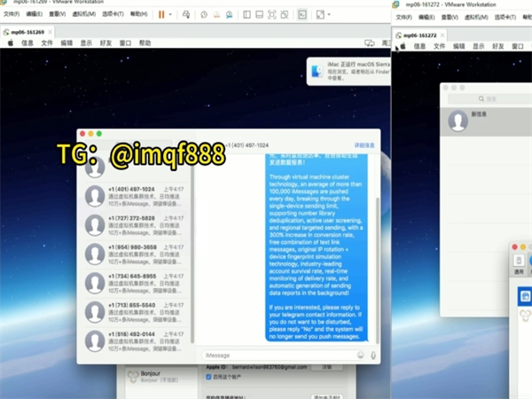532x399 pixels.
Task: Click the emoji icon in iMessage field
Action: [x=360, y=355]
